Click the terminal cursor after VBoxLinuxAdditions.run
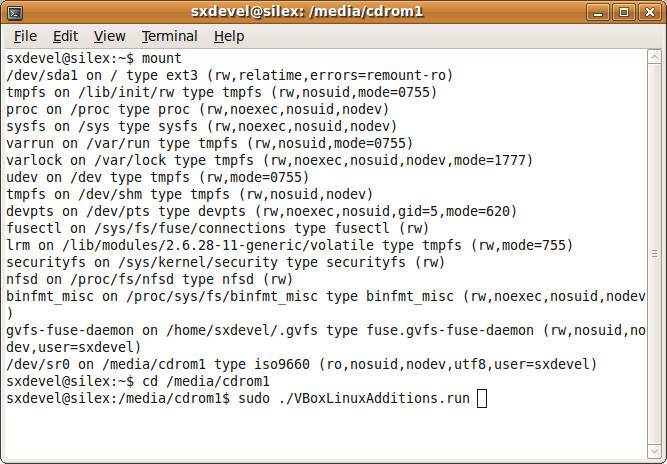 click(x=482, y=399)
